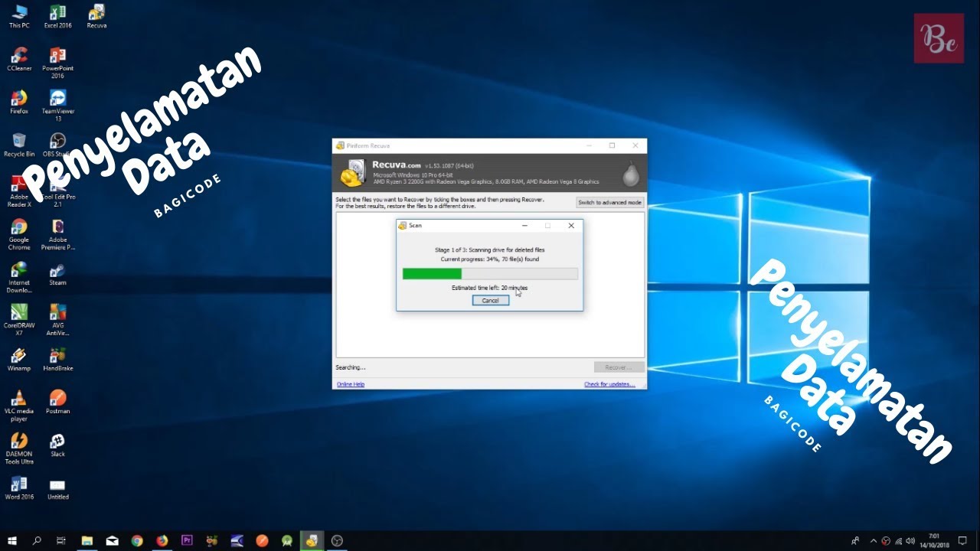Click the greyed Recover button
The image size is (980, 551).
(619, 367)
